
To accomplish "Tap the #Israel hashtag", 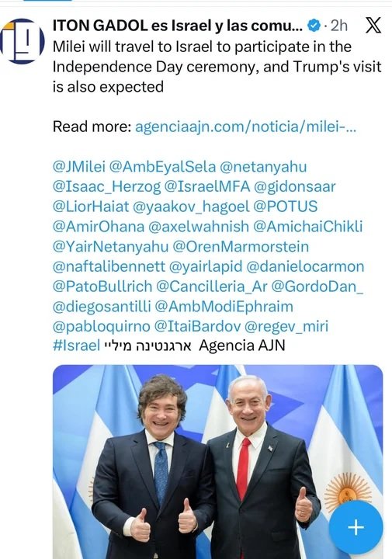I will click(76, 345).
